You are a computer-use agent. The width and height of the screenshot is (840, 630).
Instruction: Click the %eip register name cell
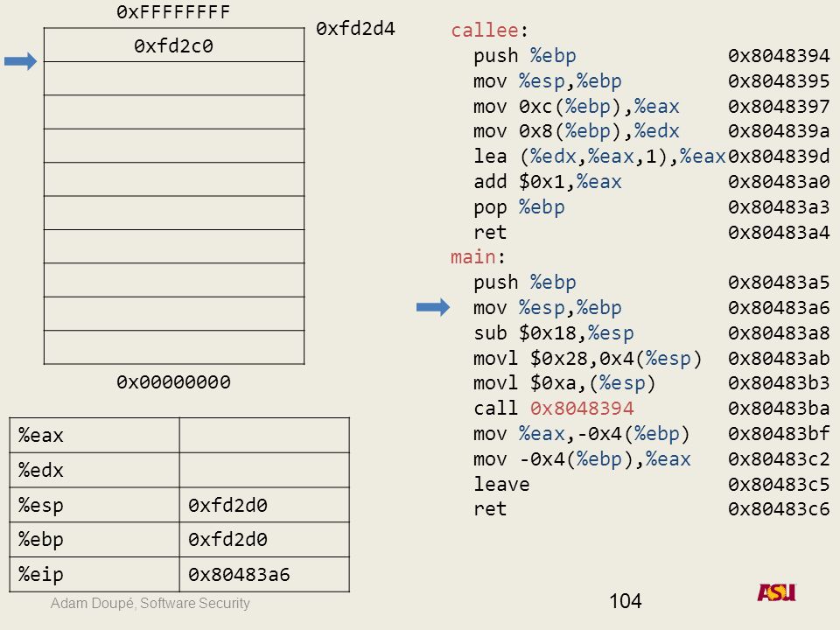(94, 574)
